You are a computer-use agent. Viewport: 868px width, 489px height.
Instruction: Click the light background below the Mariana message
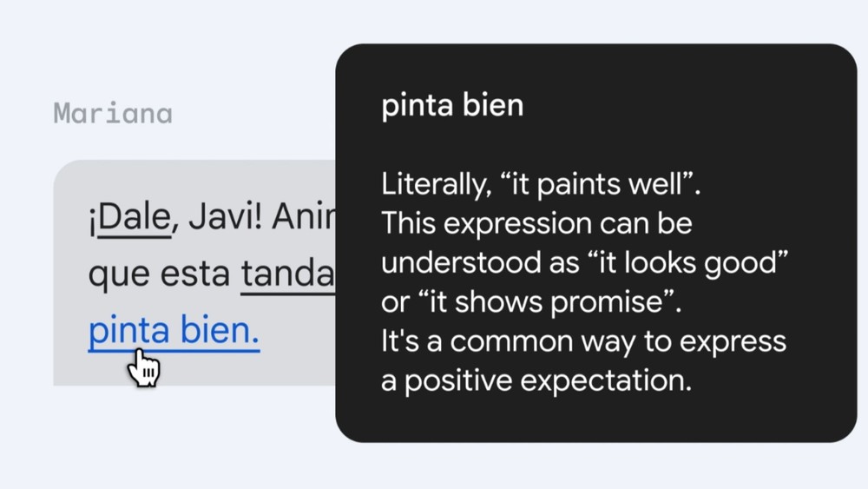pos(194,438)
